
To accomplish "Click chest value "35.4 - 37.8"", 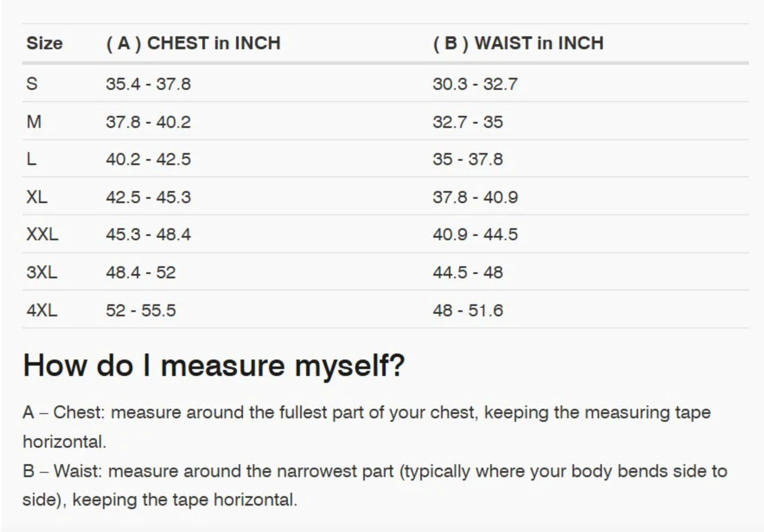I will pyautogui.click(x=148, y=84).
